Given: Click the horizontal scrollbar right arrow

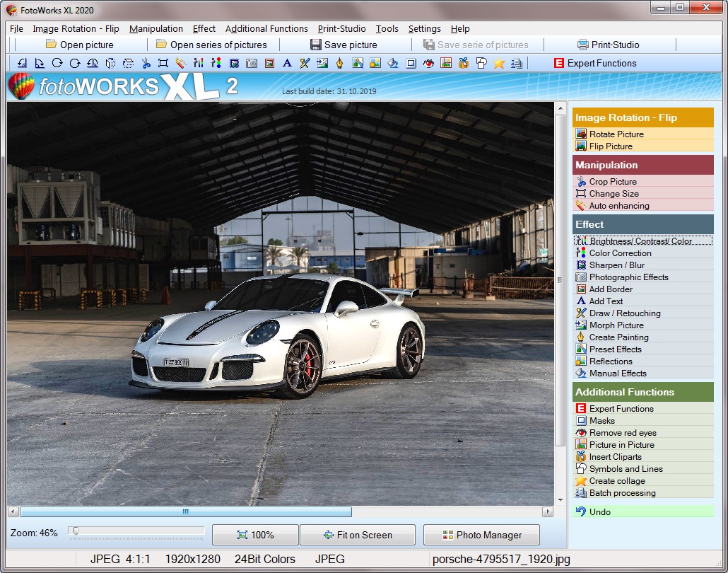Looking at the screenshot, I should (x=547, y=511).
